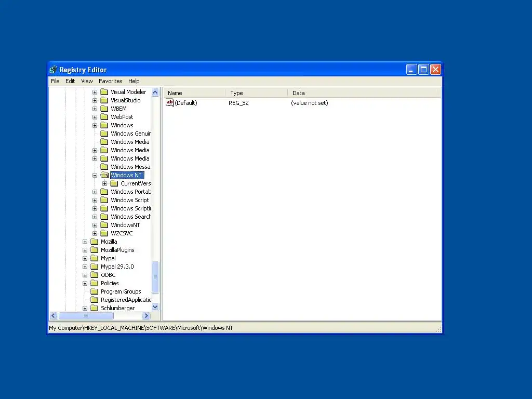
Task: Expand the Windows key
Action: pos(95,126)
